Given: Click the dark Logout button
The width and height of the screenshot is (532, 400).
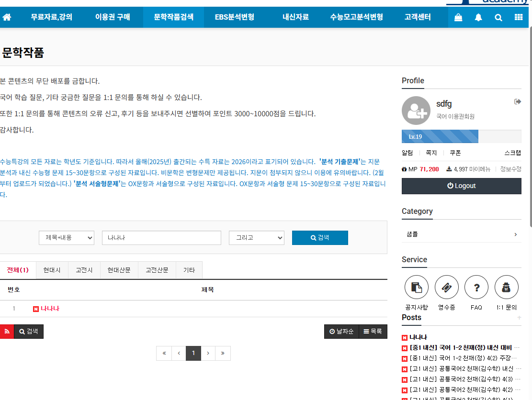Looking at the screenshot, I should point(461,186).
